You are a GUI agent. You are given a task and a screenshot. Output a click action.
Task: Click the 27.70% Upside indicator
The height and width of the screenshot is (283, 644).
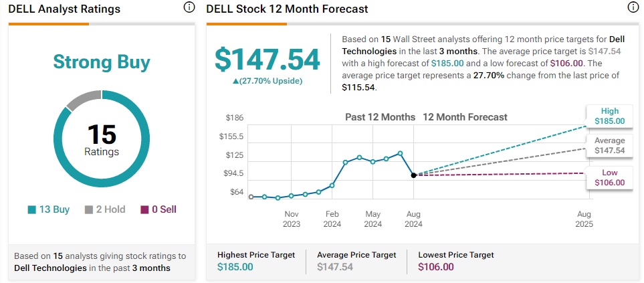[267, 81]
